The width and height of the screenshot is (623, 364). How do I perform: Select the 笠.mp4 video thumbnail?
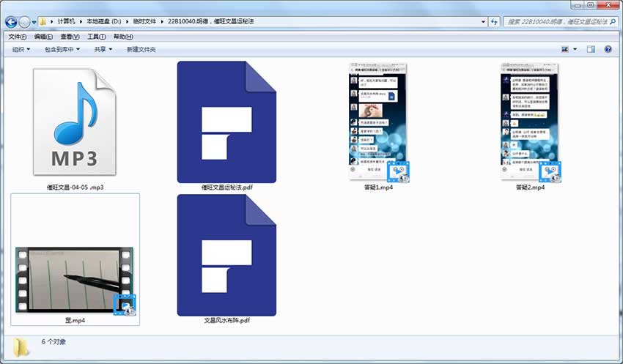pyautogui.click(x=75, y=281)
